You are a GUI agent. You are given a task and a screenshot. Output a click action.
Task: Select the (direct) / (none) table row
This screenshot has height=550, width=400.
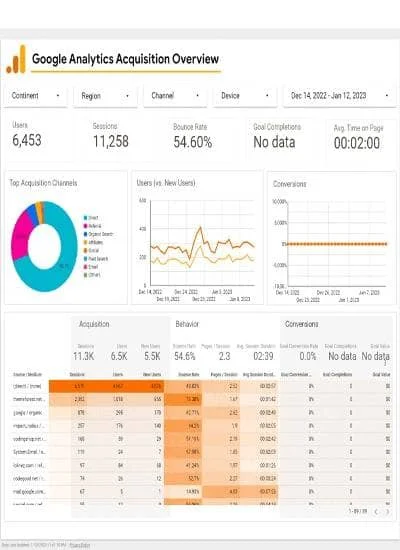[202, 386]
